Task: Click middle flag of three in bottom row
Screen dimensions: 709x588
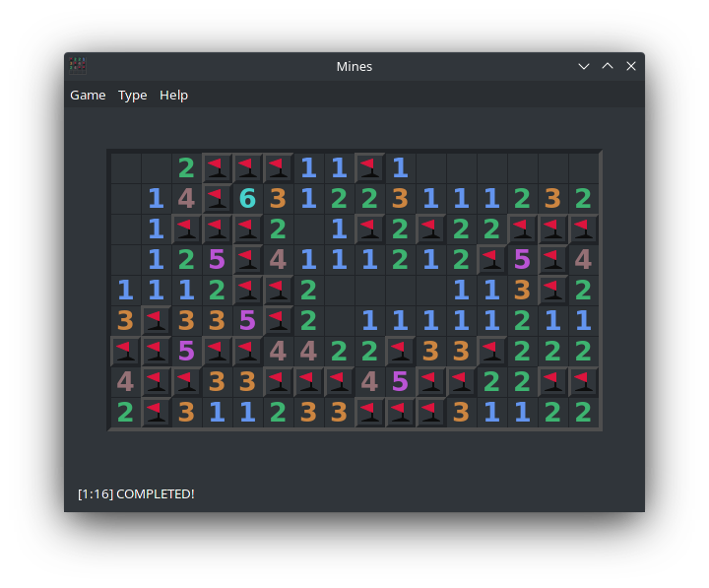Action: click(400, 413)
